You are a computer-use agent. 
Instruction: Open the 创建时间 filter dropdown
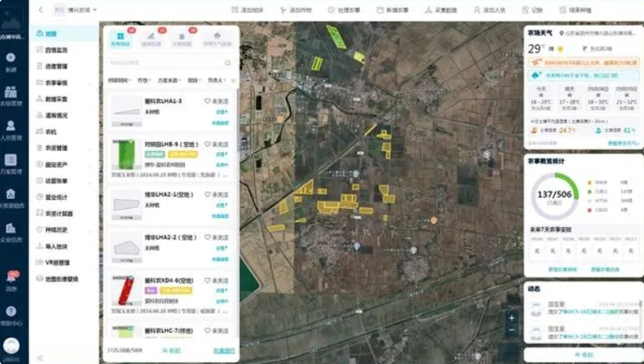(x=119, y=80)
